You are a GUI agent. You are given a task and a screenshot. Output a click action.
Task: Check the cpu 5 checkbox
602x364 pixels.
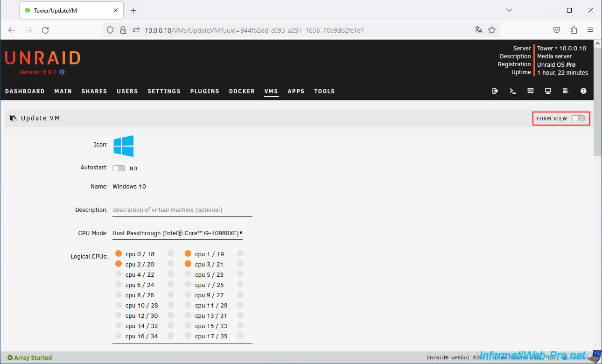point(188,274)
